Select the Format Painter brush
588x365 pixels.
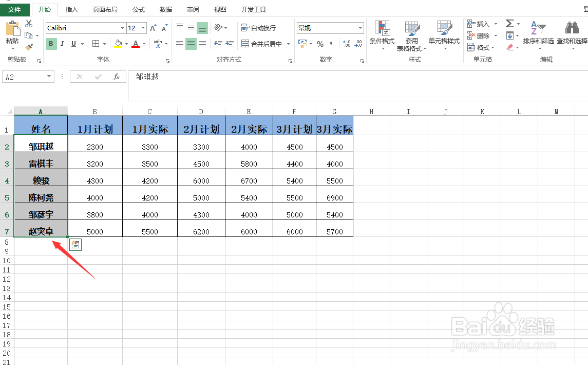coord(29,47)
